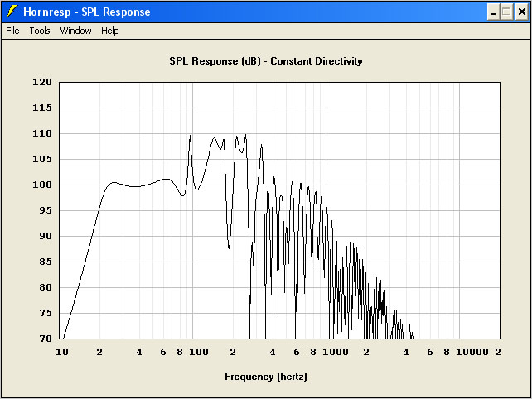Screen dimensions: 532x399
Task: Close the Hornresp SPL Response window
Action: (522, 12)
